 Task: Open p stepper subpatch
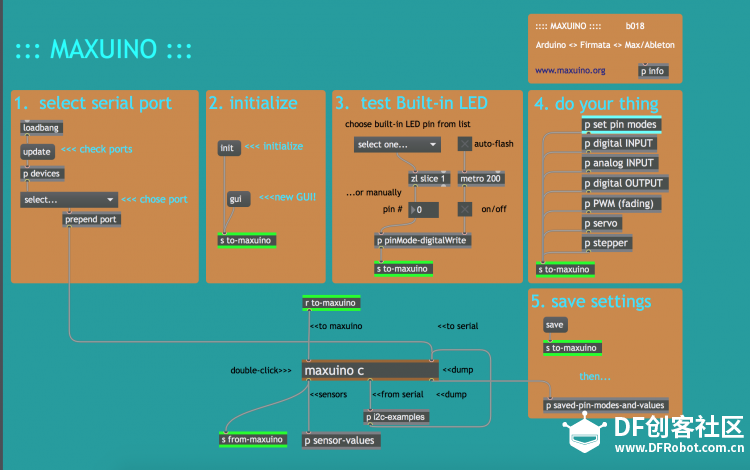point(607,243)
